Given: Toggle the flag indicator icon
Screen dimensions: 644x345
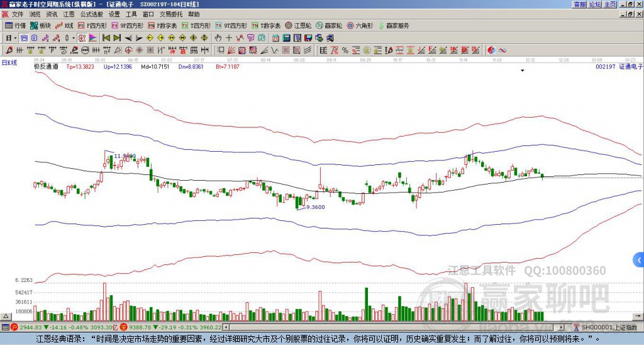Looking at the screenshot, I should (93, 38).
